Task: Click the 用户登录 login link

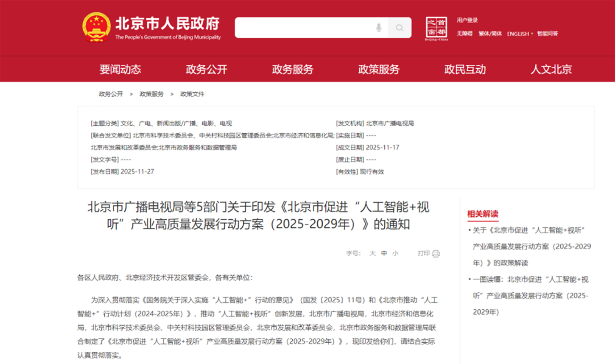Action: coord(467,20)
